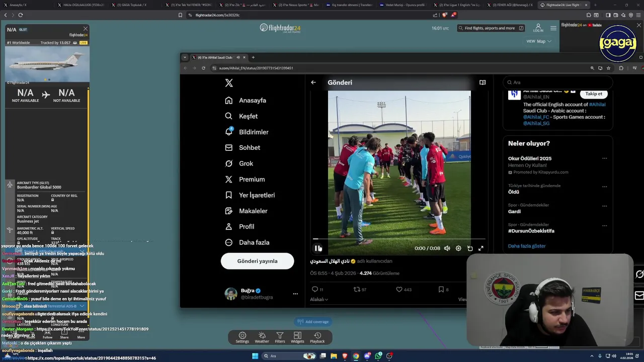Expand tweet video to fullscreen
This screenshot has height=362, width=644.
point(481,248)
